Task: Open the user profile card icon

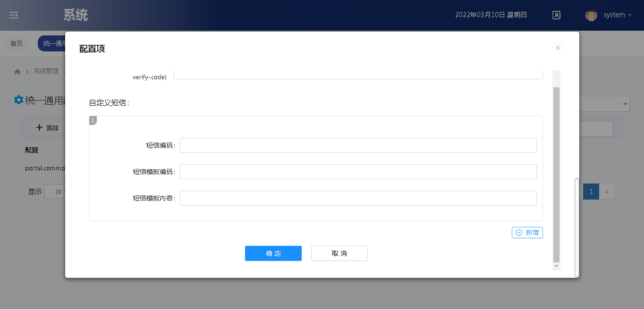Action: (556, 15)
